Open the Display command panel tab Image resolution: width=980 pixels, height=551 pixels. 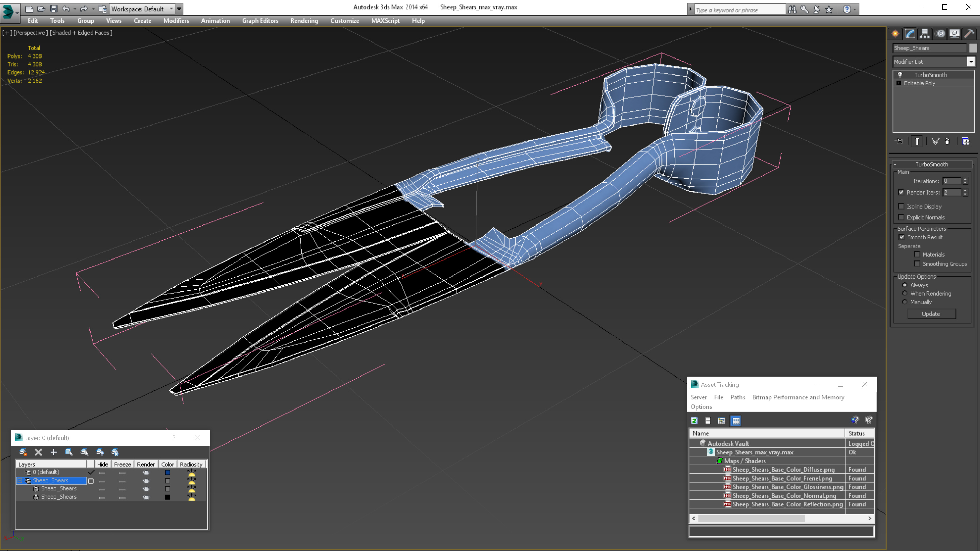(x=954, y=34)
